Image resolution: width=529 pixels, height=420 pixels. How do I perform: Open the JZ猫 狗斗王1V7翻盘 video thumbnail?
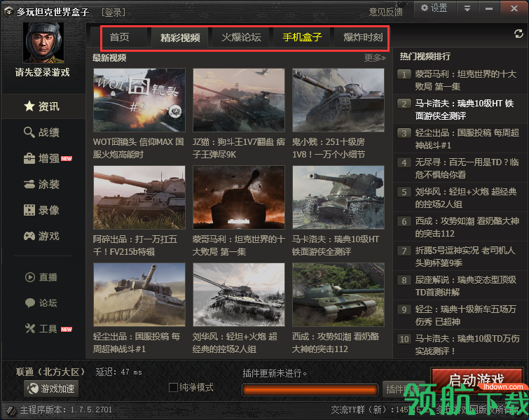[239, 100]
